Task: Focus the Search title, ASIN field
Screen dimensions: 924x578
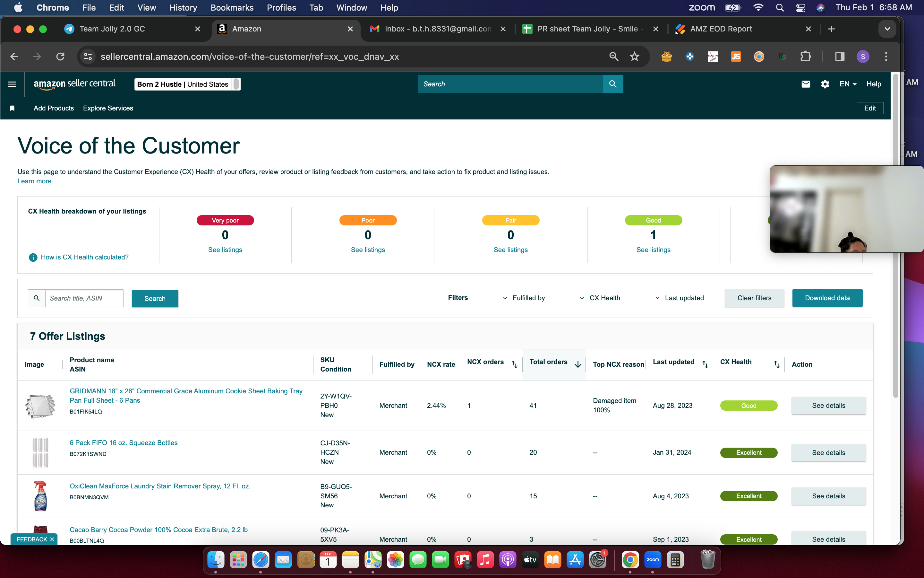Action: tap(84, 298)
